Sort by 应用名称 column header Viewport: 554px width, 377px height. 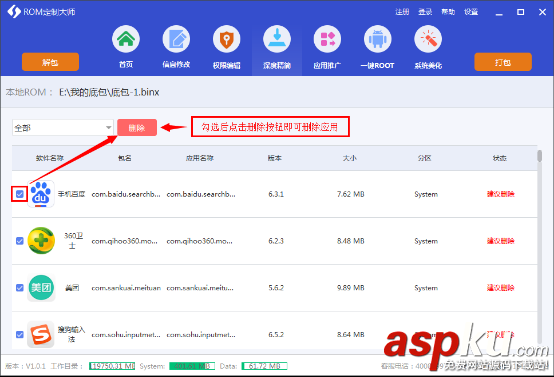(200, 158)
